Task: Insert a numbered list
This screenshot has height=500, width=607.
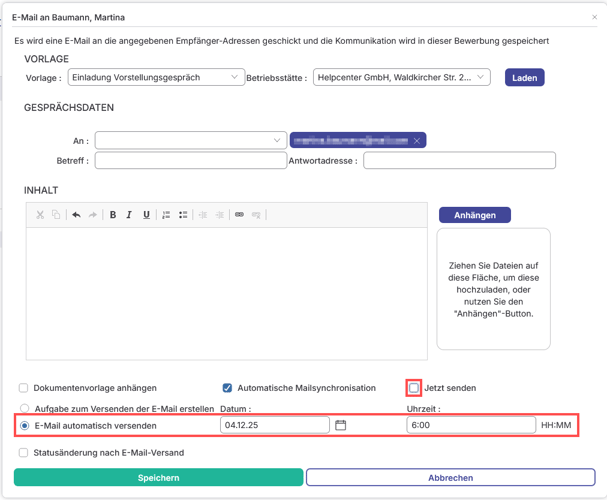Action: (166, 215)
